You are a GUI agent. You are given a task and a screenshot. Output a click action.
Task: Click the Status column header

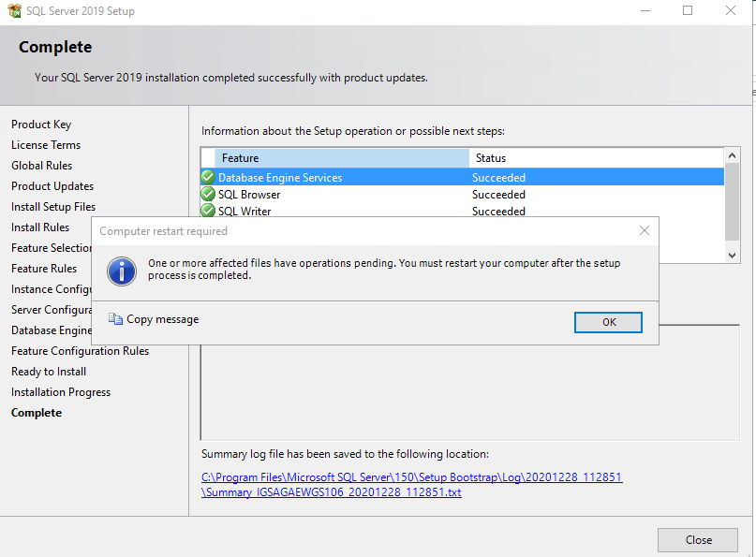(597, 158)
